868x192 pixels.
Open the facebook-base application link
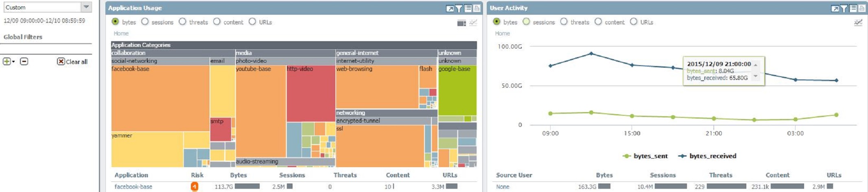133,187
